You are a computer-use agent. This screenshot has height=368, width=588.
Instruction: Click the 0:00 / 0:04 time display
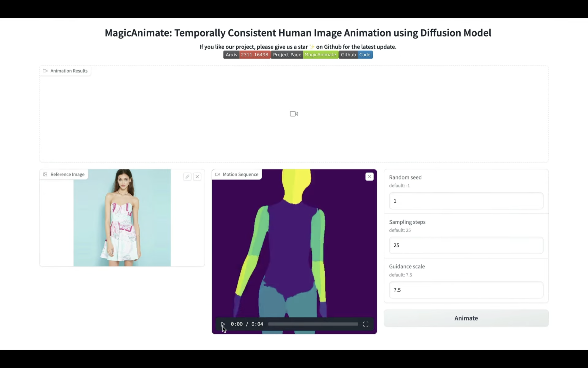coord(247,324)
